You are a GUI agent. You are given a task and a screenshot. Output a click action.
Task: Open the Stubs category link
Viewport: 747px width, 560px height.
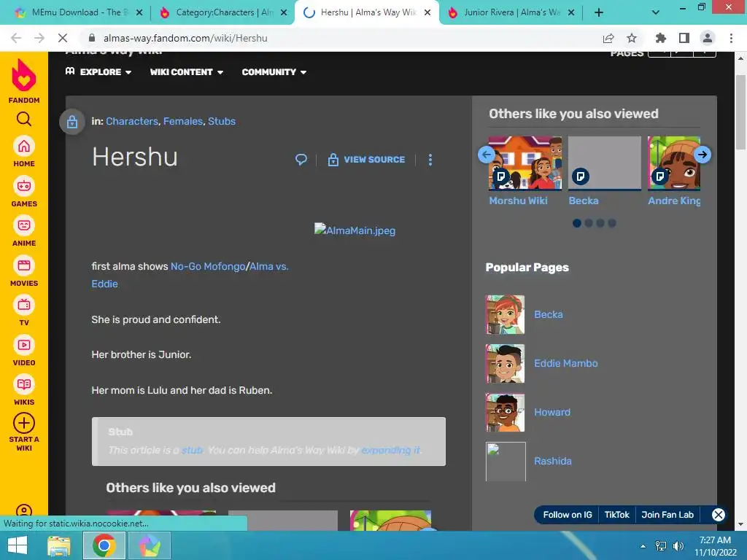(x=222, y=122)
